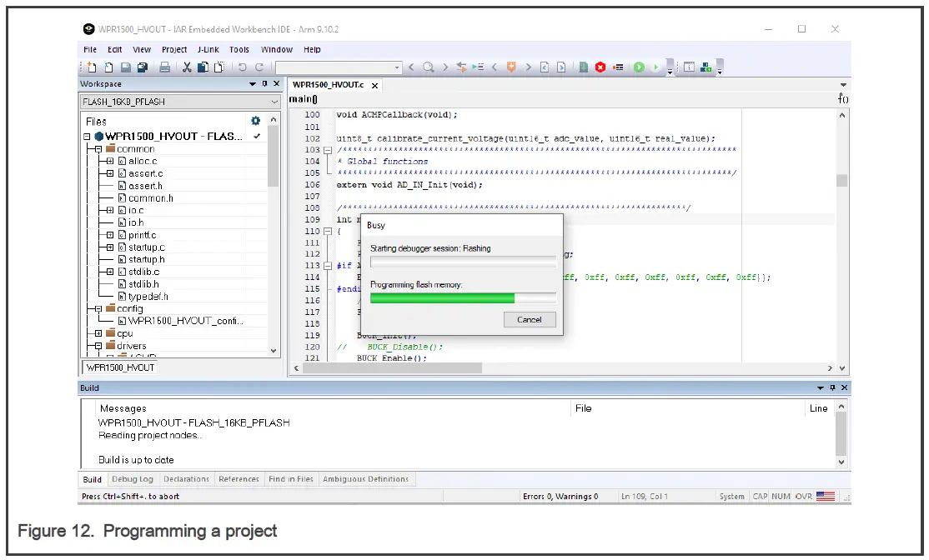929x560 pixels.
Task: Expand the cpu folder in file tree
Action: pos(98,333)
